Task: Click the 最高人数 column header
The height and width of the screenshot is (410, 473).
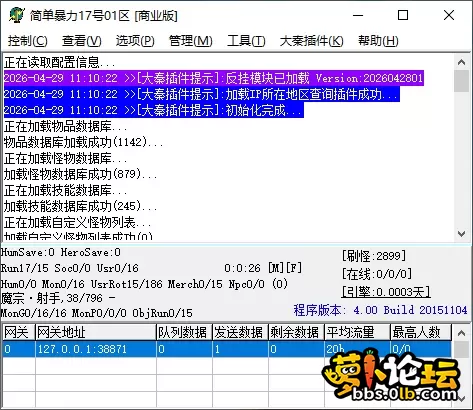Action: [x=421, y=332]
